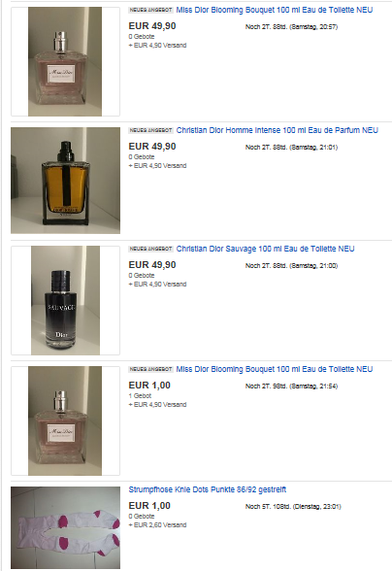The image size is (392, 571).
Task: Click the 0 Gebote text under Strumpfhose
Action: coord(142,516)
